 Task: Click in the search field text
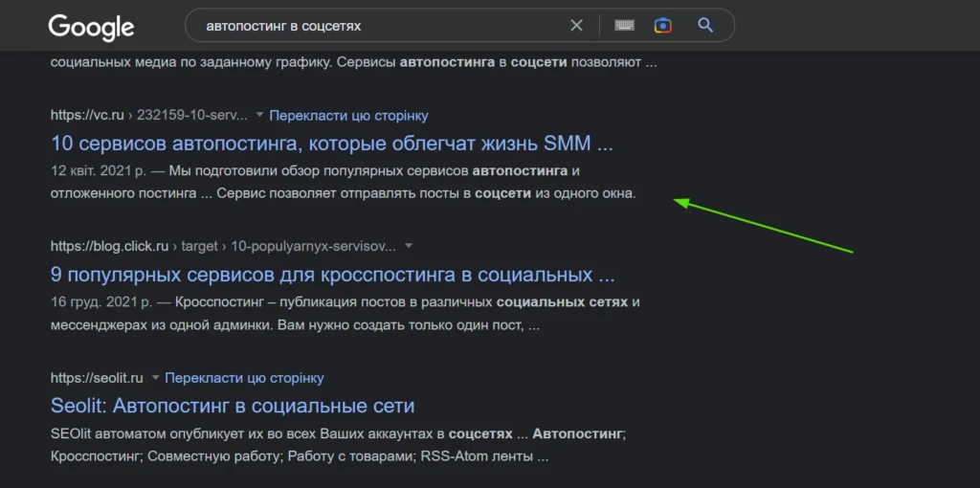coord(283,26)
